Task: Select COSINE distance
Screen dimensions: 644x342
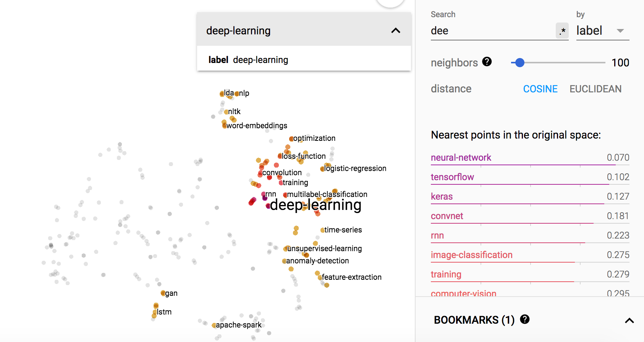Action: tap(540, 89)
